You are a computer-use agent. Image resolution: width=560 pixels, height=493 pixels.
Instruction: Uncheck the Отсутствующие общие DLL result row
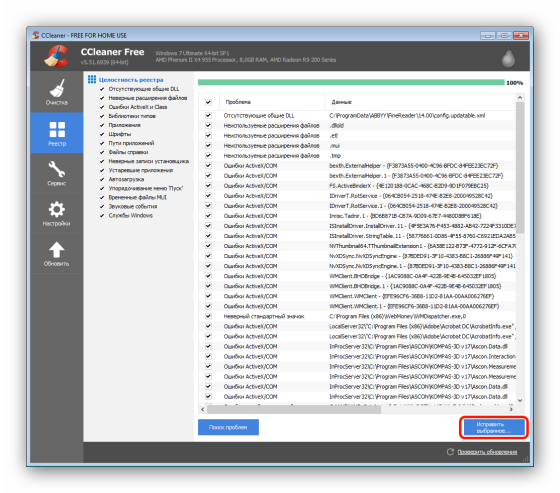pyautogui.click(x=208, y=115)
